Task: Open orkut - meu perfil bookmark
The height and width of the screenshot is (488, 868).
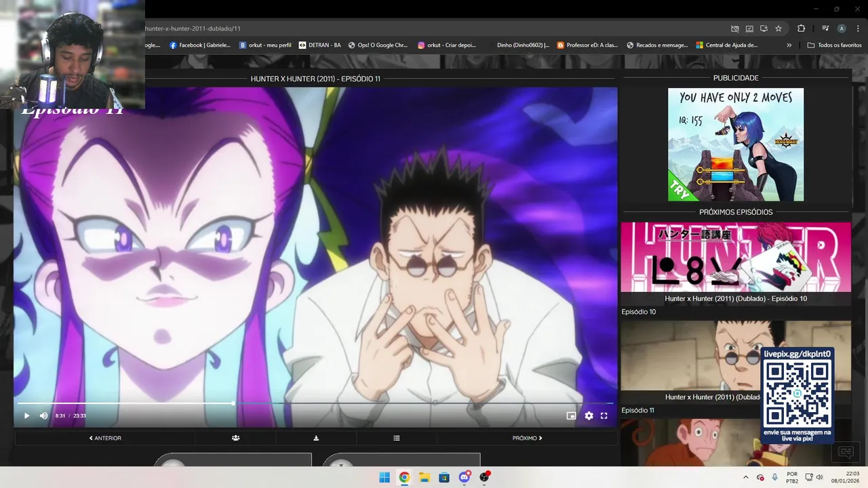Action: [x=265, y=45]
